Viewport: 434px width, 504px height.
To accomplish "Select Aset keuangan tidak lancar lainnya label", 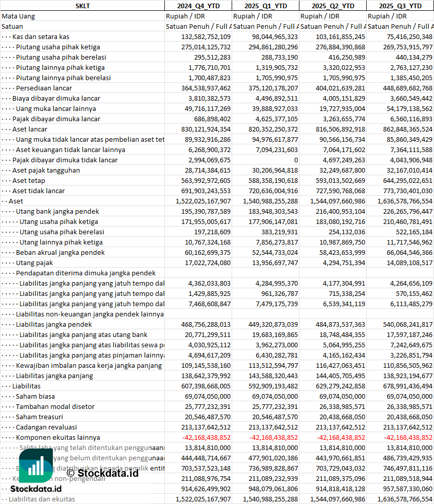I will (x=70, y=150).
